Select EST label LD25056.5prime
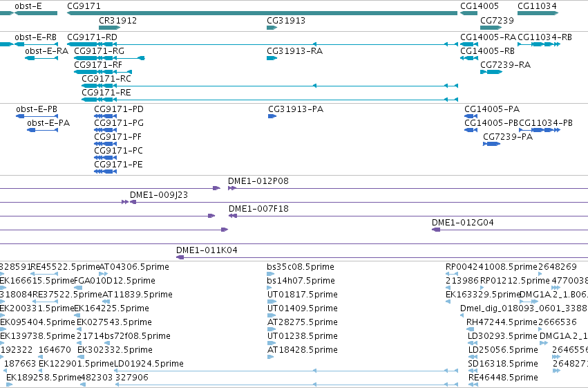This screenshot has height=388, width=588. click(503, 351)
